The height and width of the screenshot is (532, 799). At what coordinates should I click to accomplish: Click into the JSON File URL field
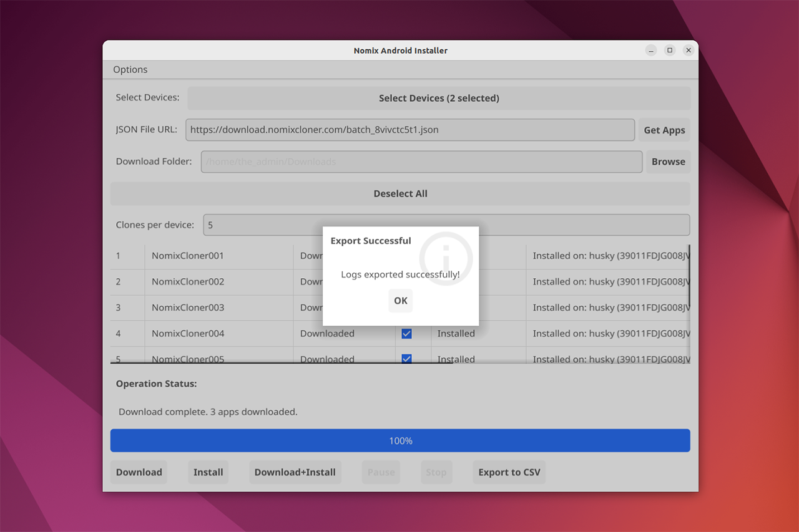[409, 130]
